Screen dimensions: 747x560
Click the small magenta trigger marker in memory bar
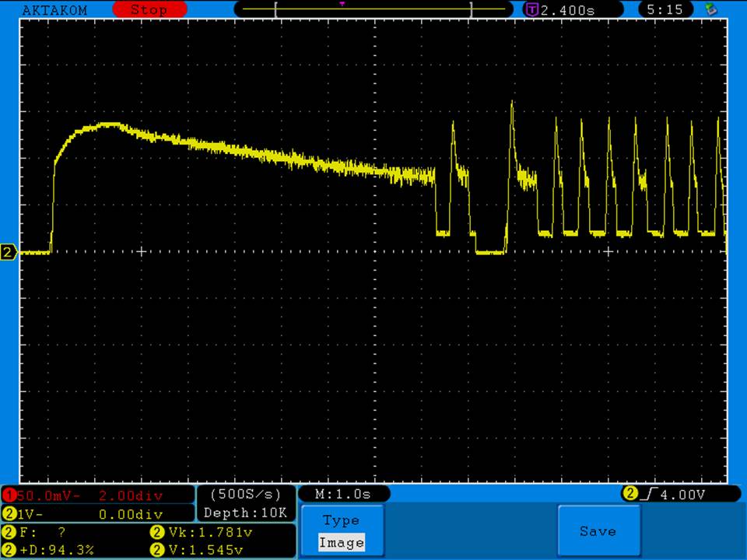(342, 4)
